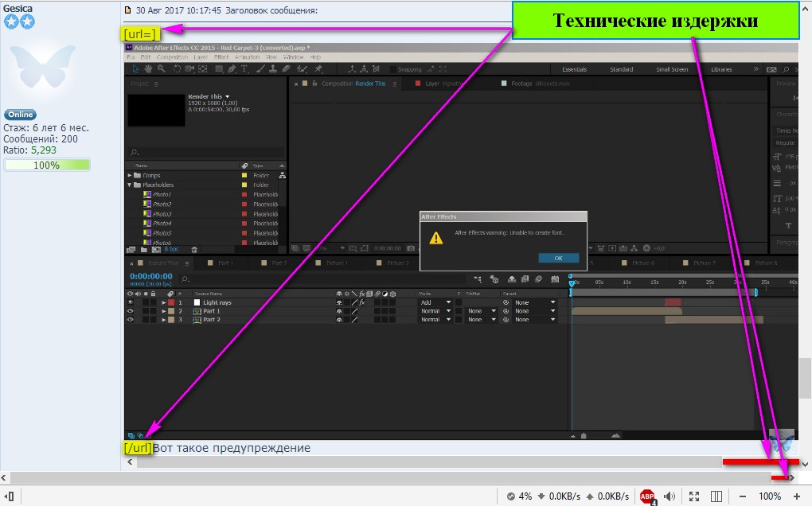Click the AdBlock Plus ABP icon
This screenshot has height=506, width=812.
click(x=647, y=496)
